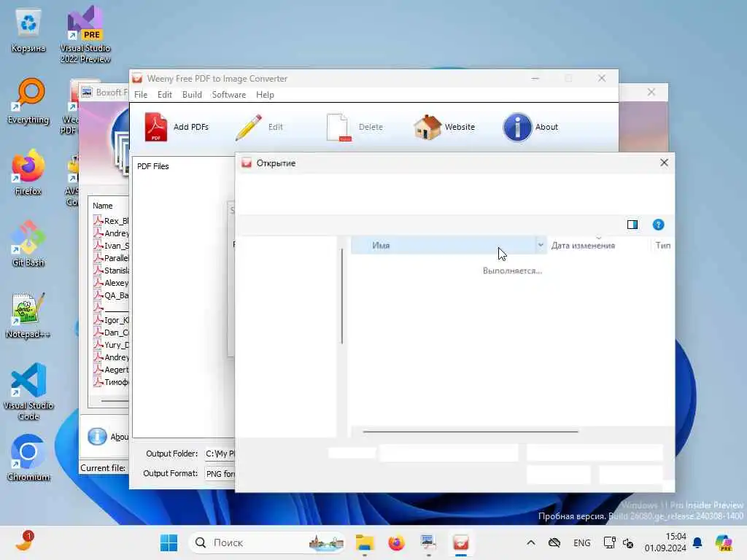Open the Корзина recycle bin icon
Viewport: 747px width, 560px height.
point(28,31)
